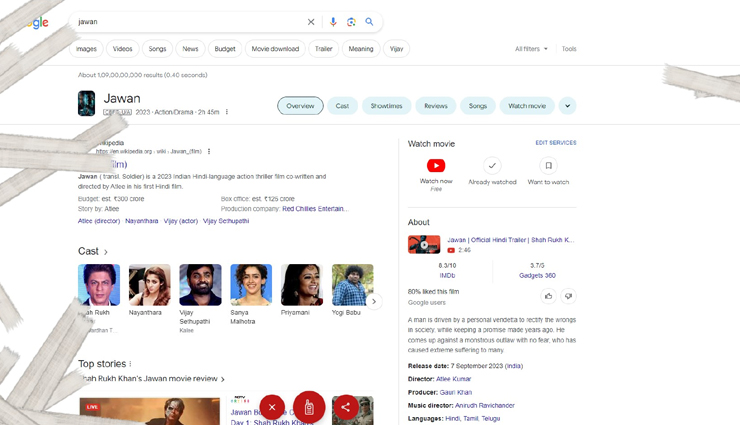This screenshot has width=740, height=425.
Task: Click the red center floating recorder button
Action: tap(309, 407)
